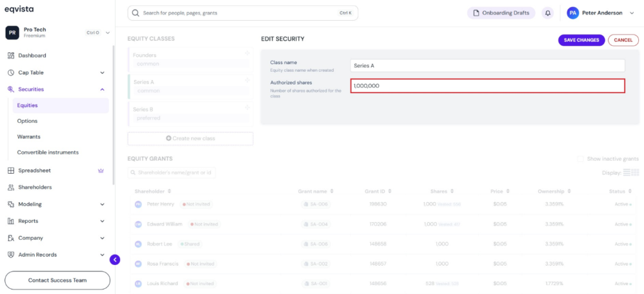
Task: Collapse sidebar with purple arrow button
Action: pos(115,259)
